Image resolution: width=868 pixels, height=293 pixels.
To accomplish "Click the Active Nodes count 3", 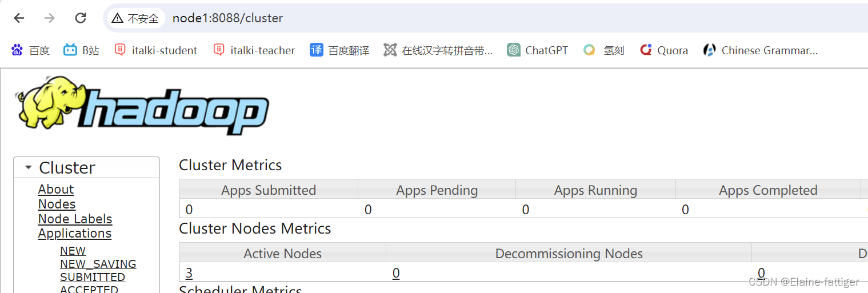I will click(x=189, y=273).
